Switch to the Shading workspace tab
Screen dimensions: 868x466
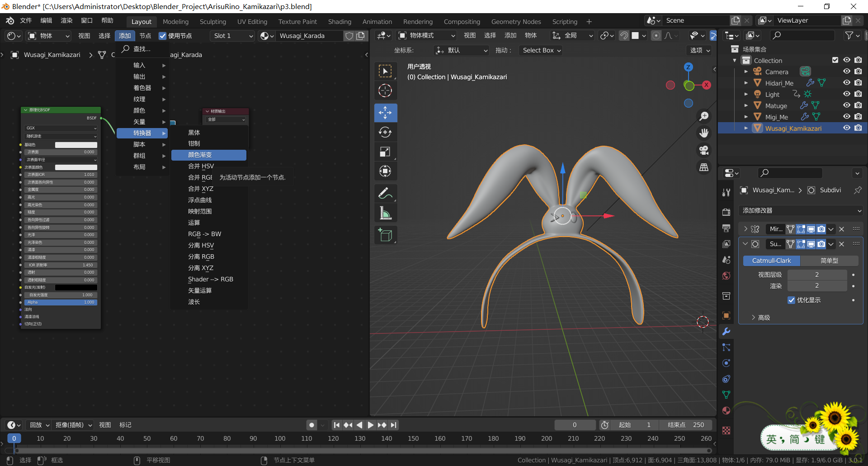pos(340,22)
